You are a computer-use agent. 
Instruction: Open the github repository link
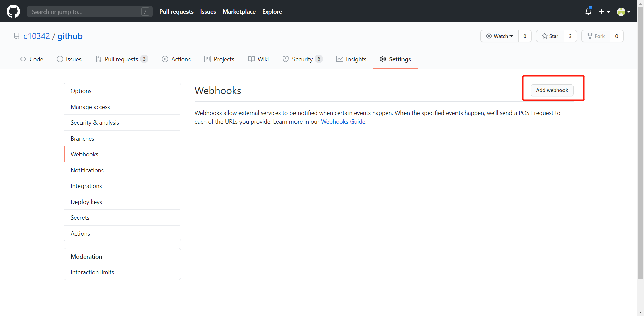click(x=70, y=36)
